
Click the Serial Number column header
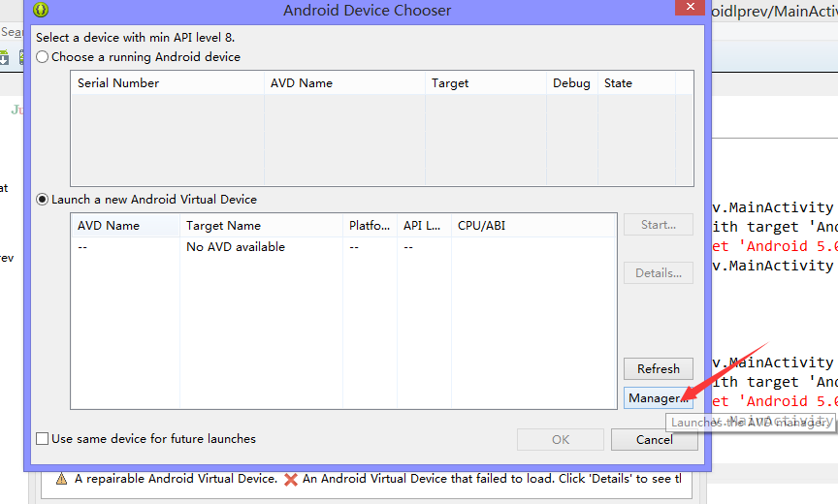167,83
